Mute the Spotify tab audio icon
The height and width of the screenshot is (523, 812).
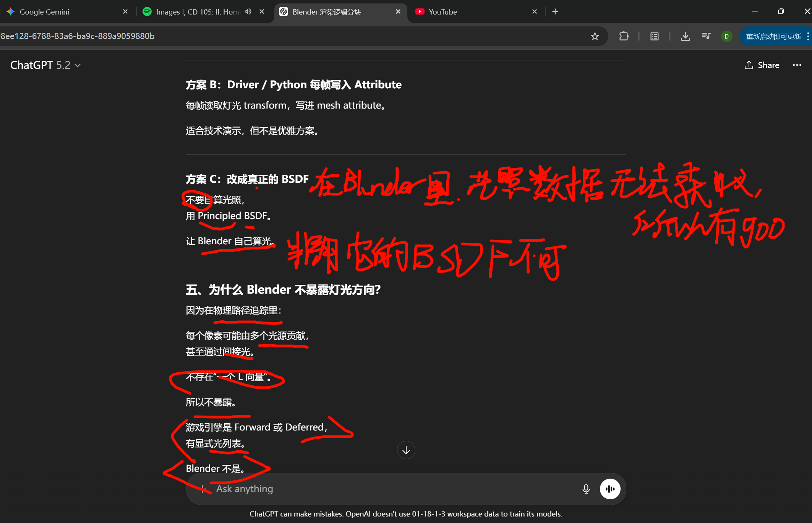(x=248, y=11)
